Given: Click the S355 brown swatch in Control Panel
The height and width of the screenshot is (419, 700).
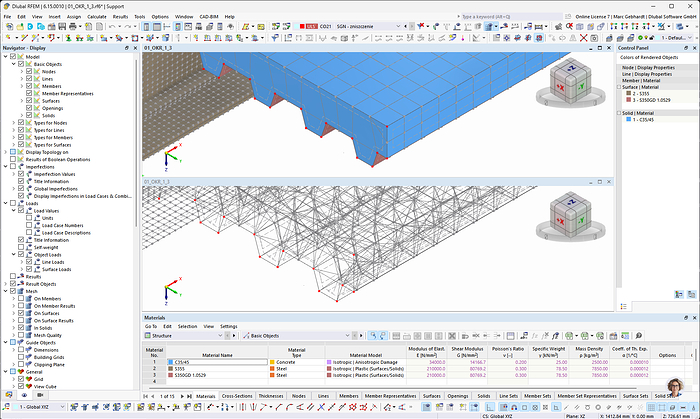Looking at the screenshot, I should pos(629,94).
